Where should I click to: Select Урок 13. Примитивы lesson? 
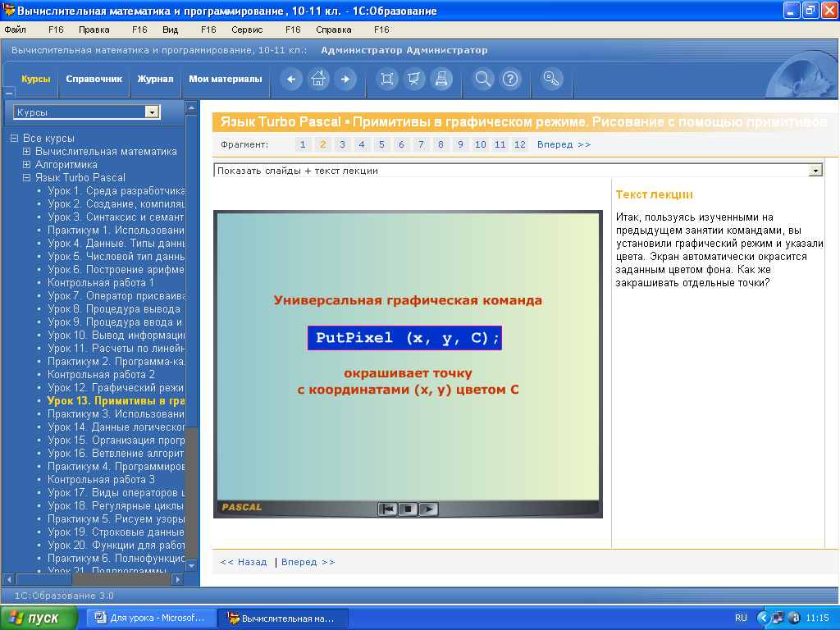(116, 400)
